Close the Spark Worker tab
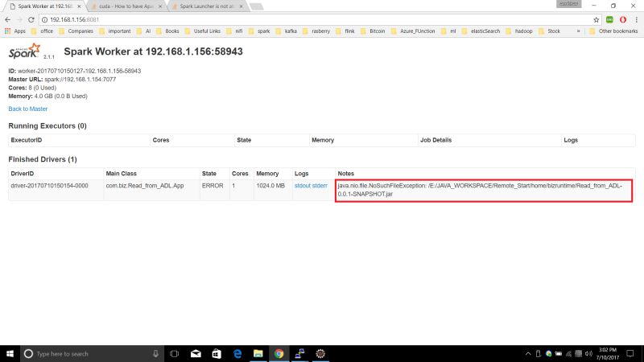 point(79,6)
